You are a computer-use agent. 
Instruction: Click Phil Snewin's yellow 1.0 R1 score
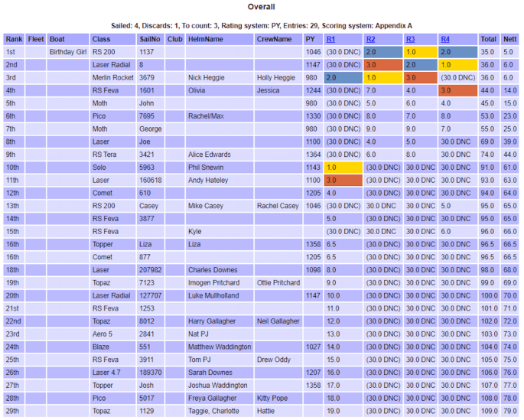[x=343, y=167]
